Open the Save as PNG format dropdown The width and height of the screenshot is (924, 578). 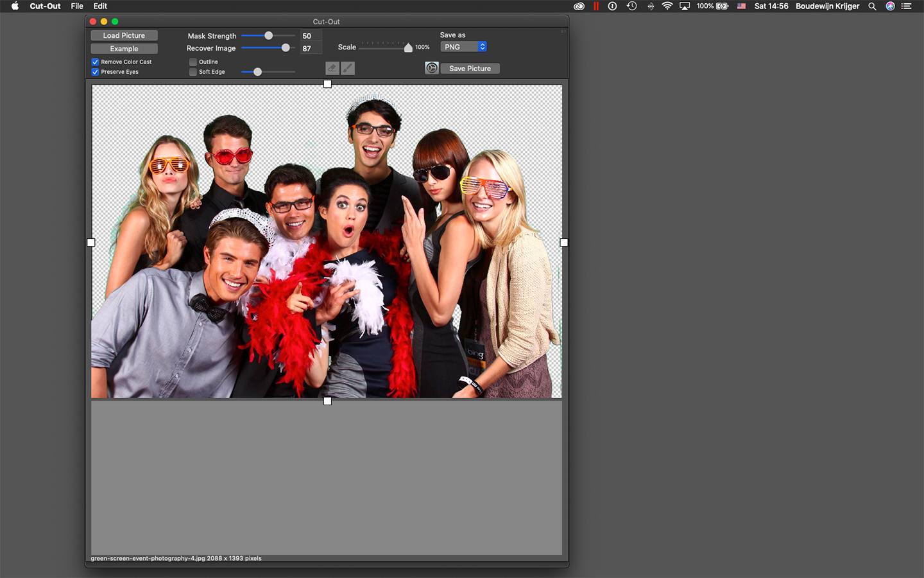coord(463,47)
